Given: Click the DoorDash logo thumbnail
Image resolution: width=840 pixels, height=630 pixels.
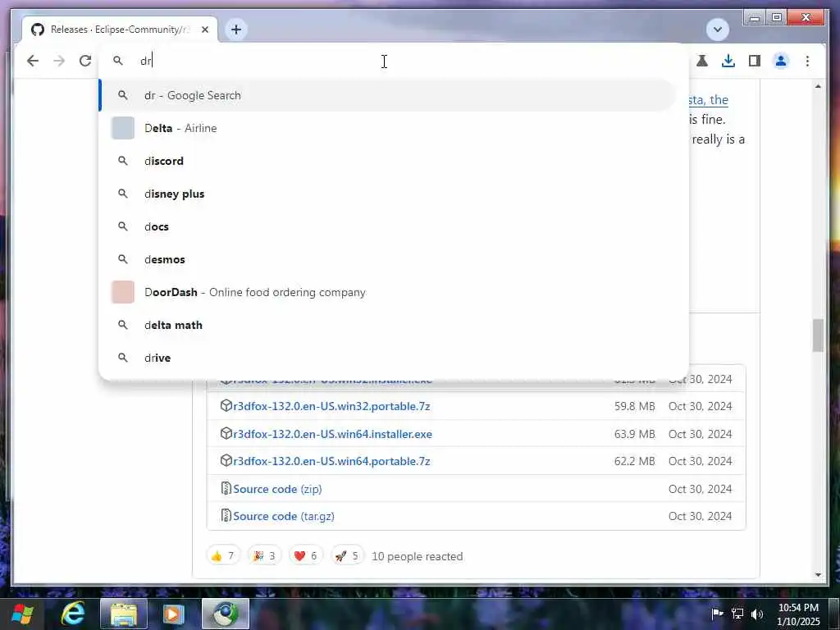Looking at the screenshot, I should (123, 292).
